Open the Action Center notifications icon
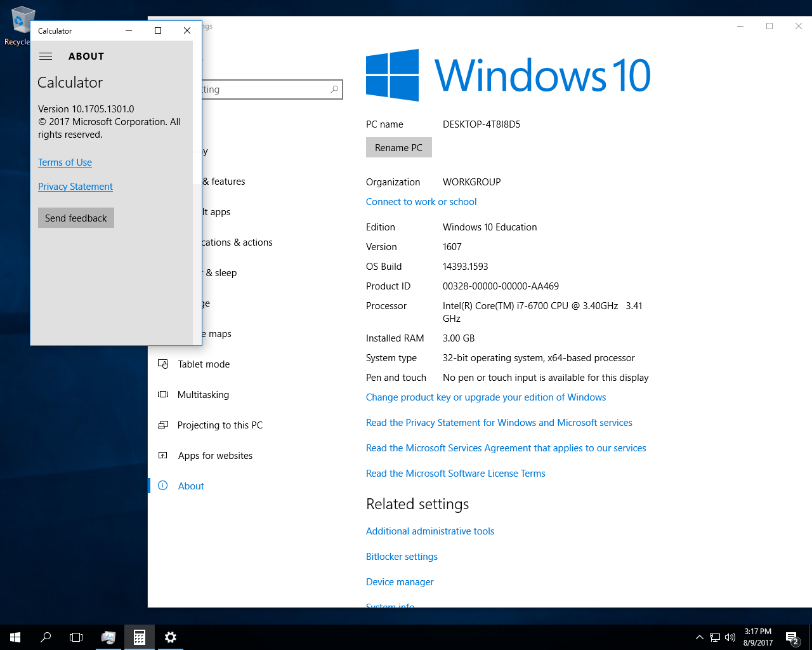 (x=792, y=637)
